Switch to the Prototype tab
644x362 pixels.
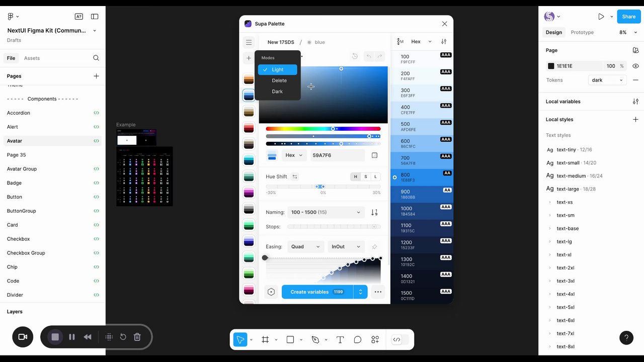[582, 32]
